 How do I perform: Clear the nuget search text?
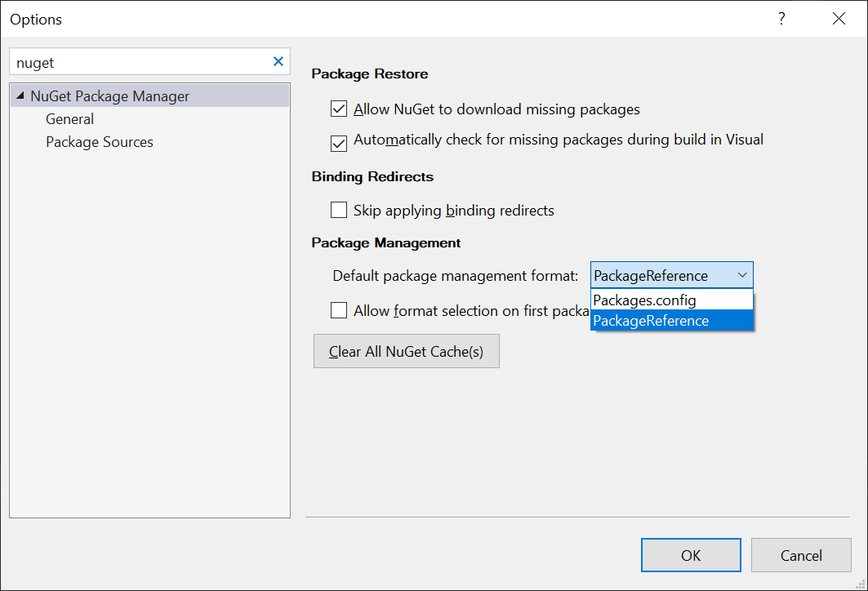pyautogui.click(x=278, y=61)
